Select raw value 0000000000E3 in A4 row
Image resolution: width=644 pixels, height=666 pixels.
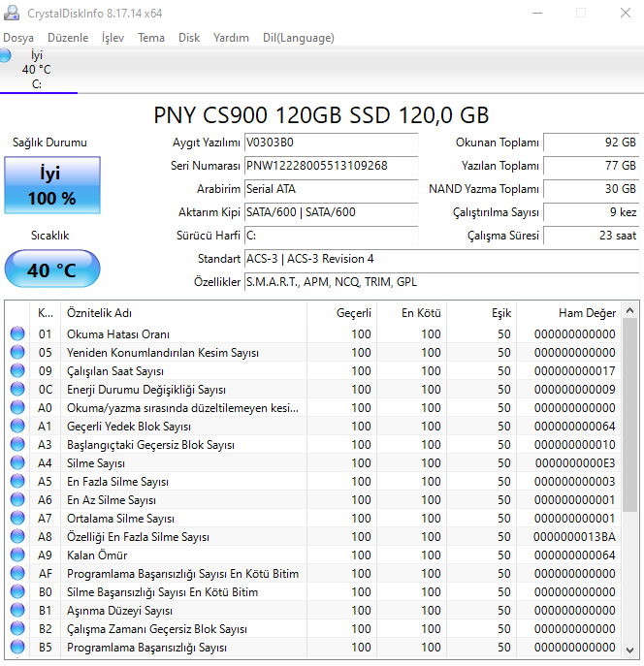575,463
